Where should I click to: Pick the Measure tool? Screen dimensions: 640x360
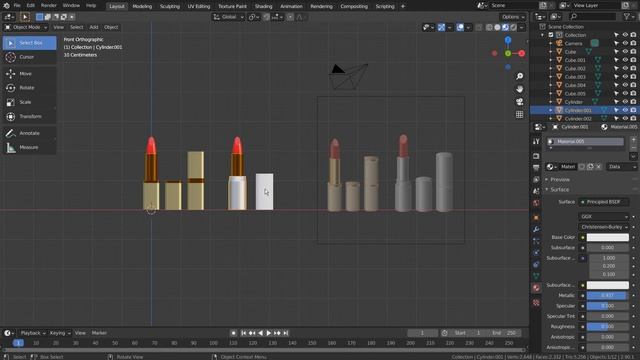pyautogui.click(x=29, y=147)
